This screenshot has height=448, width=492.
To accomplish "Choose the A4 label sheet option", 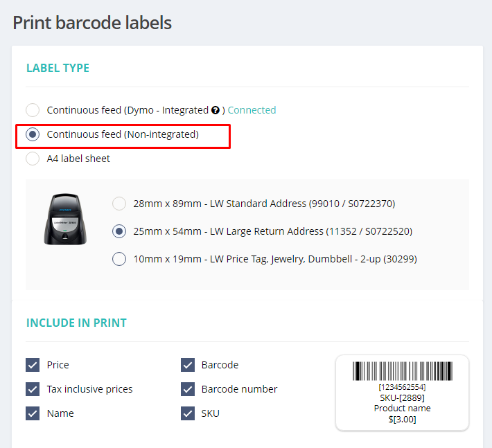I will tap(33, 159).
